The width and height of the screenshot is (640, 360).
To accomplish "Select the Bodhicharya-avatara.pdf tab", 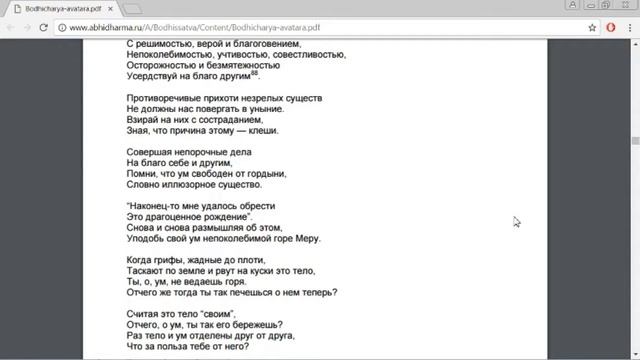I will point(62,8).
